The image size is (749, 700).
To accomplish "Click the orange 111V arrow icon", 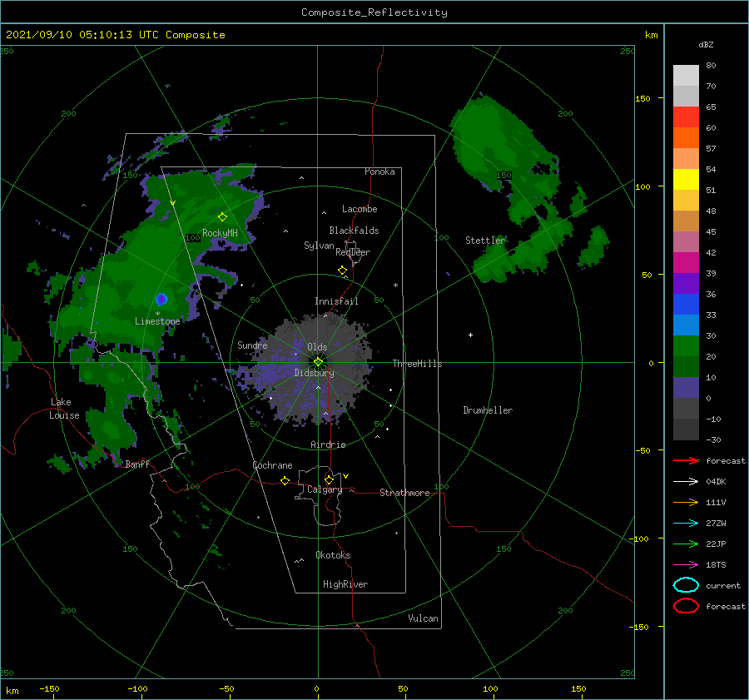I will coord(686,502).
